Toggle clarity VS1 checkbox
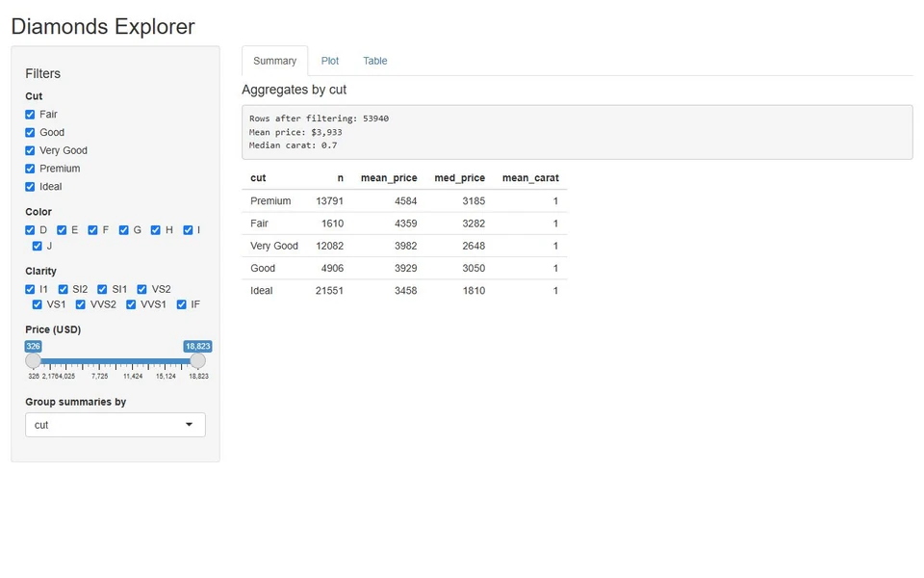 click(x=38, y=304)
